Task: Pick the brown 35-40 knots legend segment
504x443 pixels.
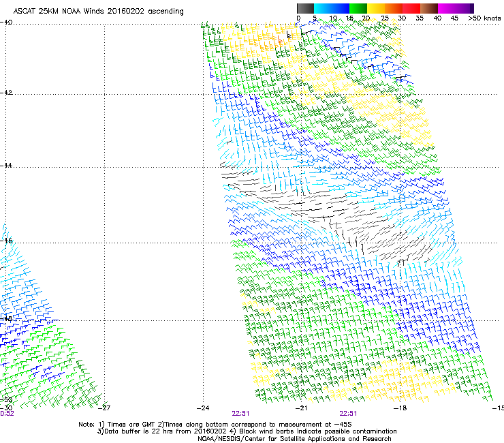Action: [x=429, y=8]
